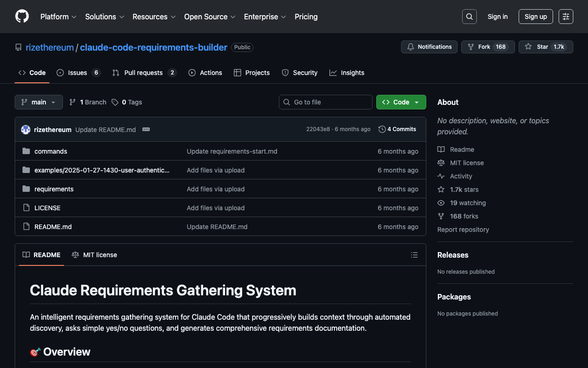Open the LICENSE file
This screenshot has width=588, height=368.
click(x=47, y=208)
